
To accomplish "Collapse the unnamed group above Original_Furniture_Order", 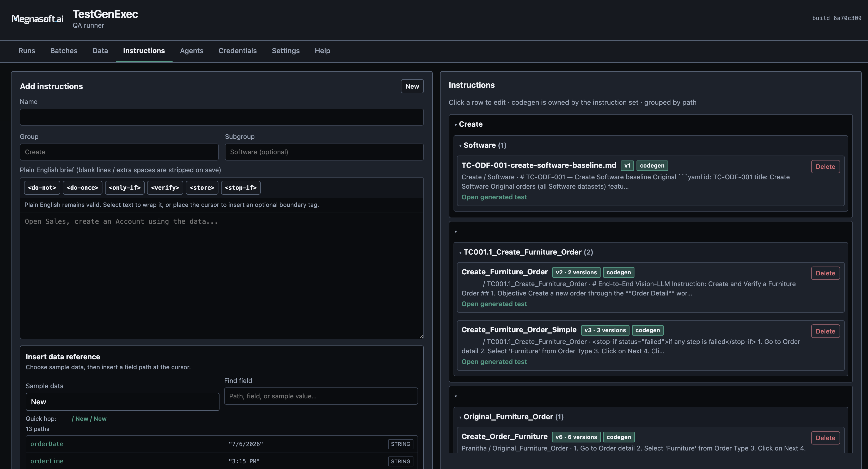I will (456, 396).
